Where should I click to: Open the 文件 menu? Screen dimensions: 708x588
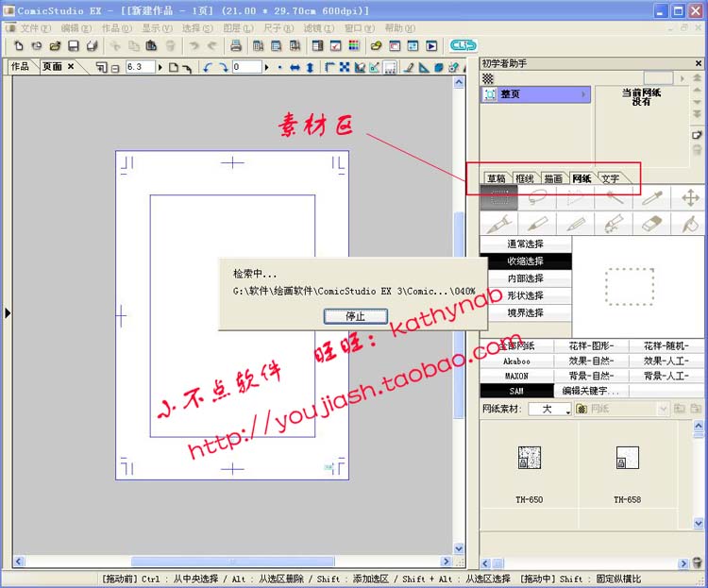point(35,28)
